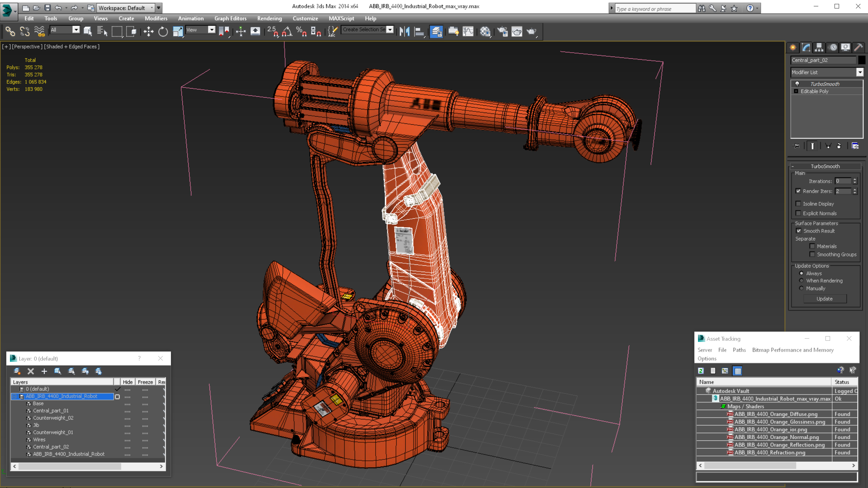The width and height of the screenshot is (868, 488).
Task: Toggle Percent Snap
Action: 301,31
